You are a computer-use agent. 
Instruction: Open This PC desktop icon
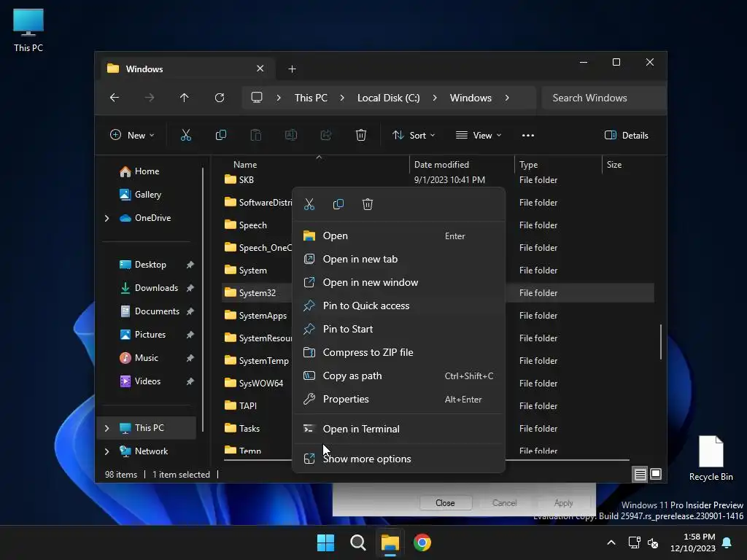pos(28,30)
